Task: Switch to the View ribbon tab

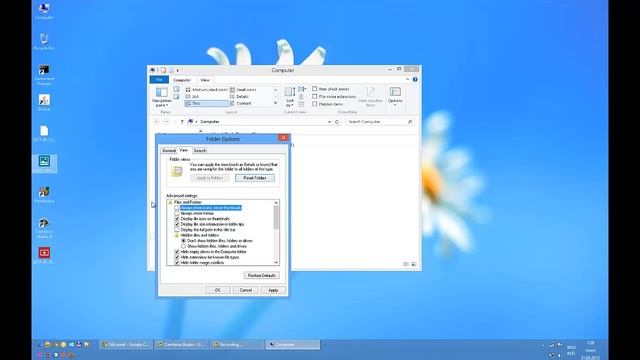Action: tap(205, 80)
